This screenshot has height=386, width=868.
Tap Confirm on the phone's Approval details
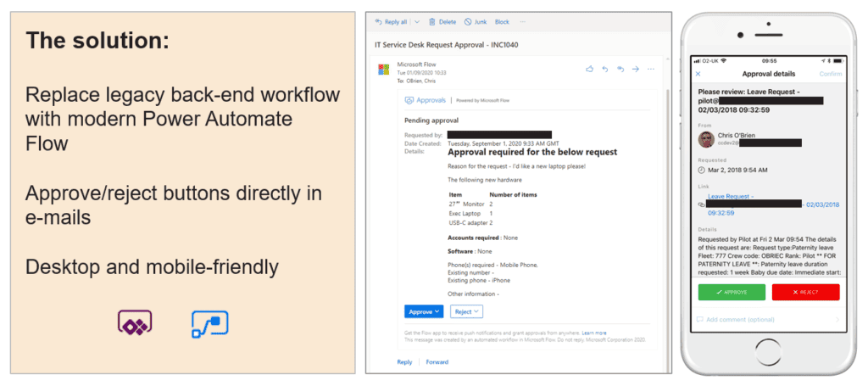(x=831, y=74)
